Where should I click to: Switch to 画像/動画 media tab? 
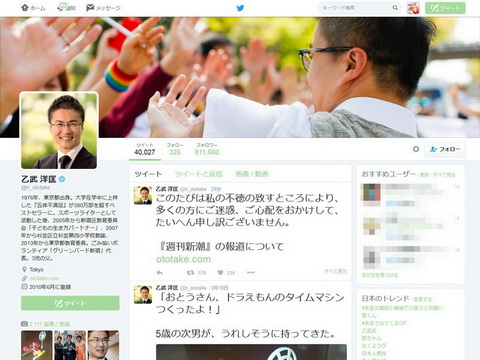click(x=252, y=174)
